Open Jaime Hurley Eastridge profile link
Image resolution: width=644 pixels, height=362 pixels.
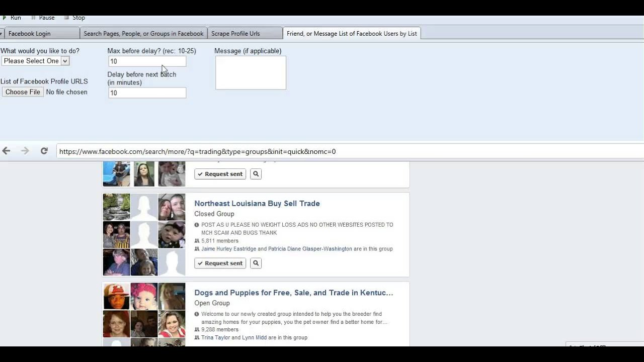click(228, 249)
